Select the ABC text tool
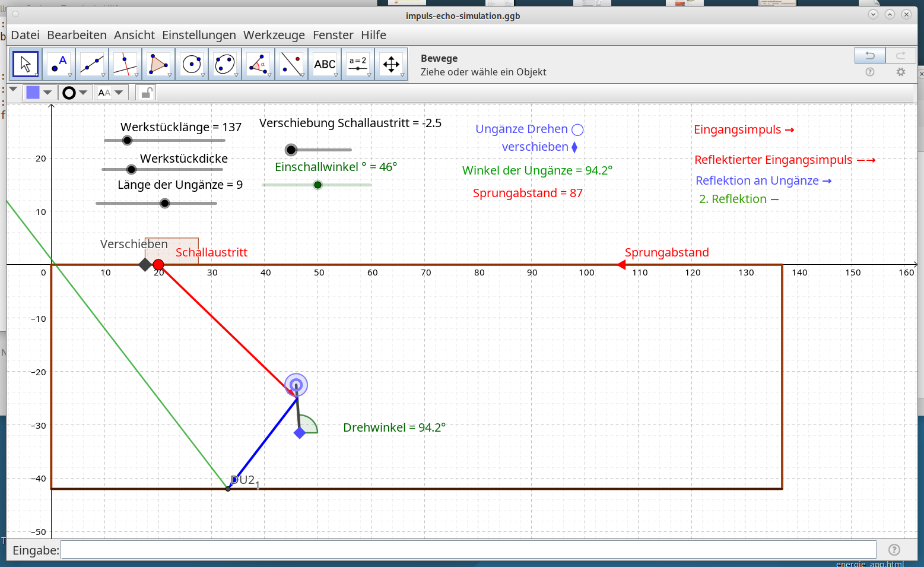The width and height of the screenshot is (924, 567). point(325,64)
